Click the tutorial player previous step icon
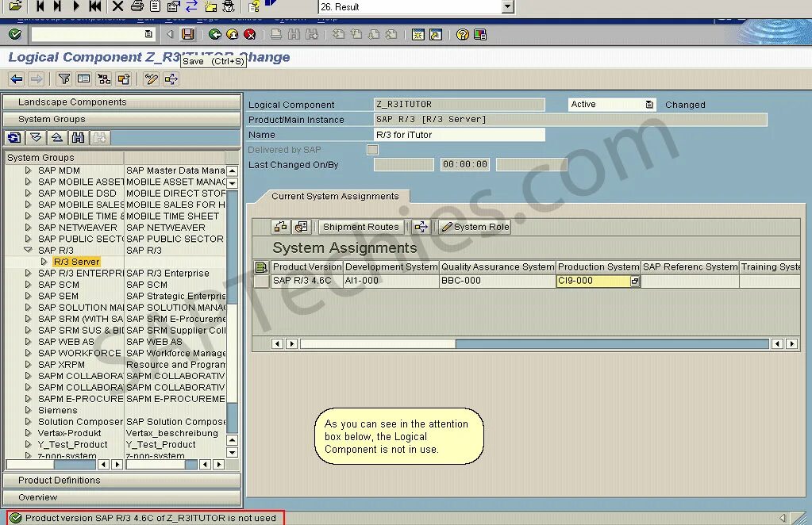 [x=40, y=6]
